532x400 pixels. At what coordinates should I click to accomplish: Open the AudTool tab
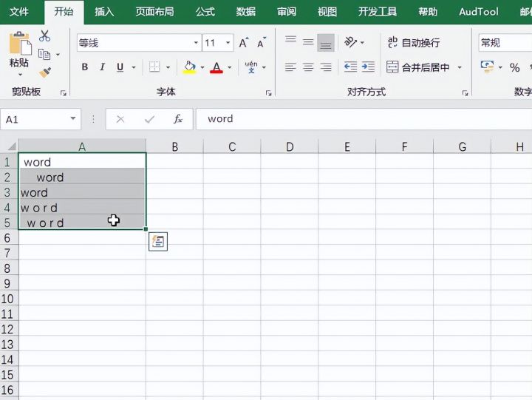click(x=479, y=12)
